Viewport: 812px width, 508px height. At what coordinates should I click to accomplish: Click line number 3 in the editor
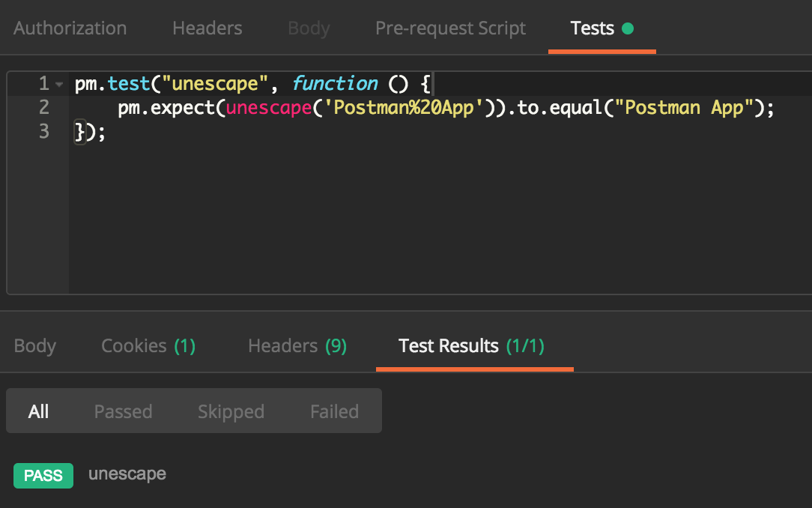43,131
